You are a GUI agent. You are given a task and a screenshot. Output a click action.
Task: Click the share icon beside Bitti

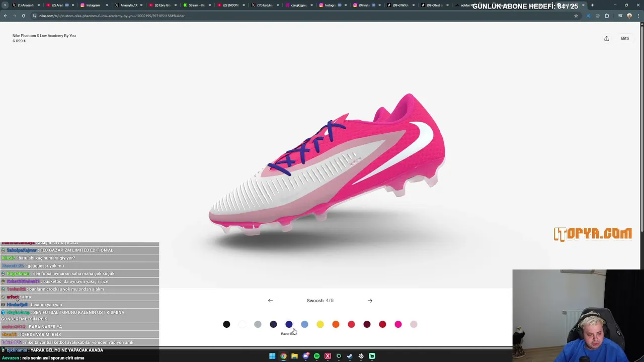[607, 38]
